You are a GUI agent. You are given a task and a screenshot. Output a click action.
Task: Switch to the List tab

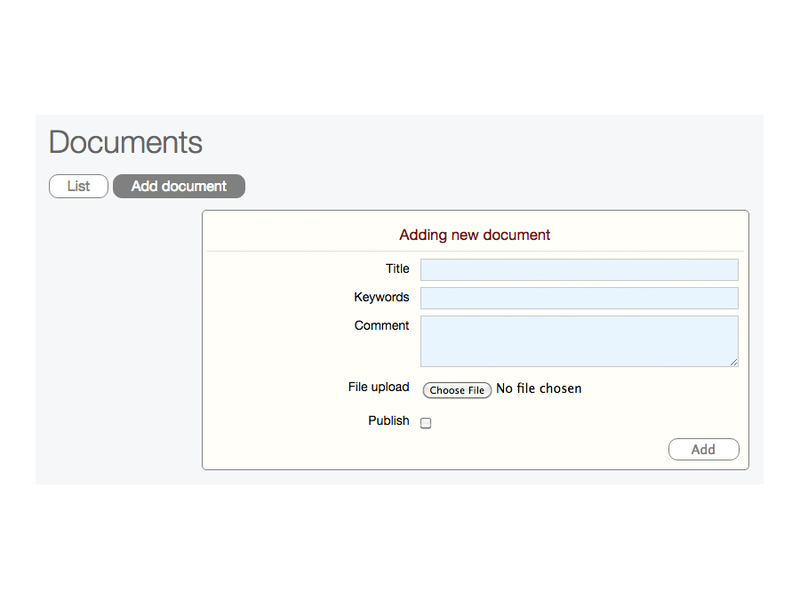tap(78, 186)
